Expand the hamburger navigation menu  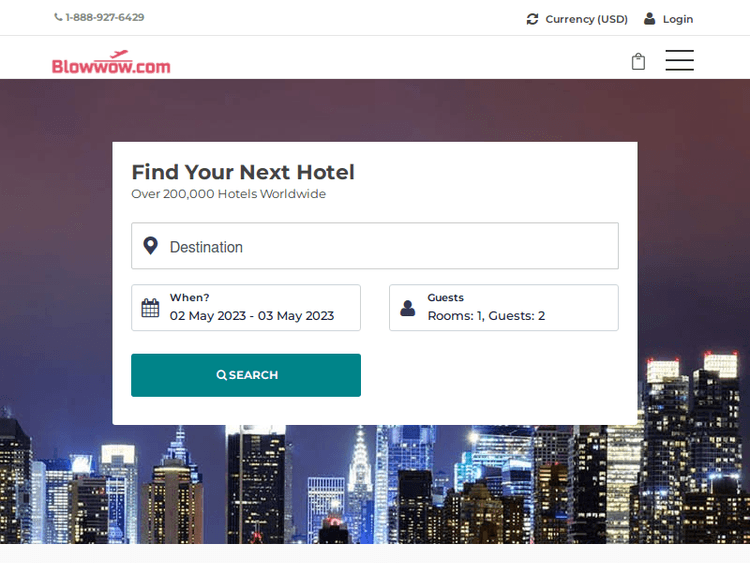pyautogui.click(x=679, y=61)
